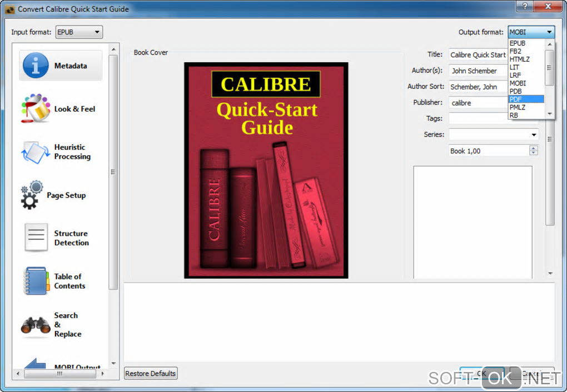
Task: Choose RB in output format list
Action: pyautogui.click(x=526, y=115)
